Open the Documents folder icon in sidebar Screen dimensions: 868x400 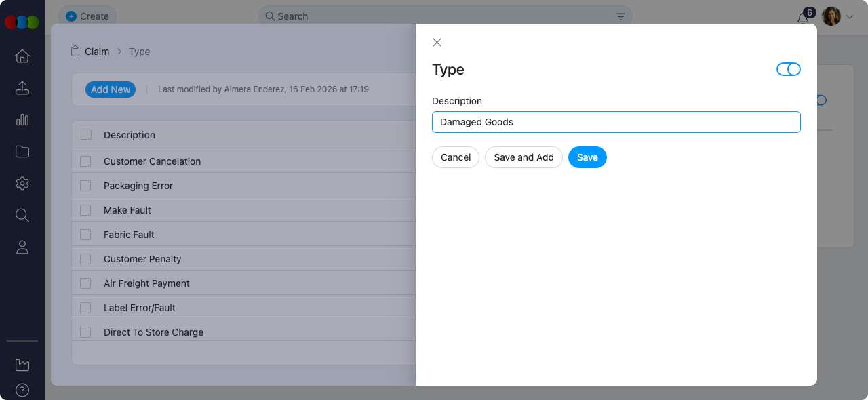coord(22,151)
